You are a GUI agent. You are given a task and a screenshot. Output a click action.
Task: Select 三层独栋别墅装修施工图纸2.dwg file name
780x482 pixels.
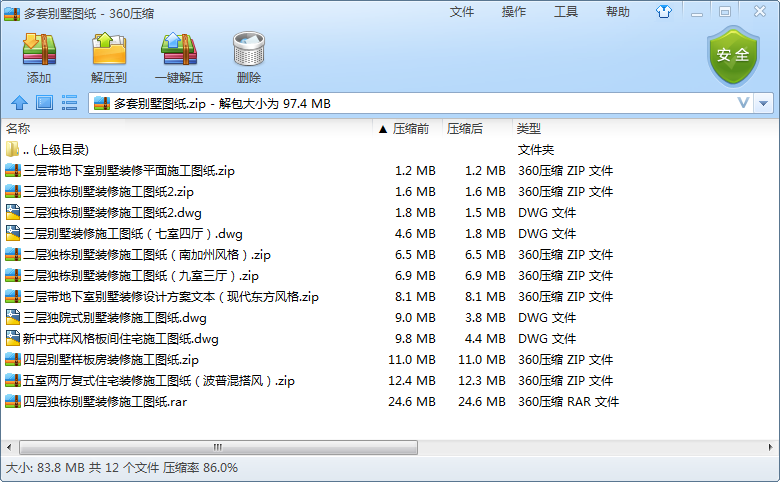click(x=112, y=212)
